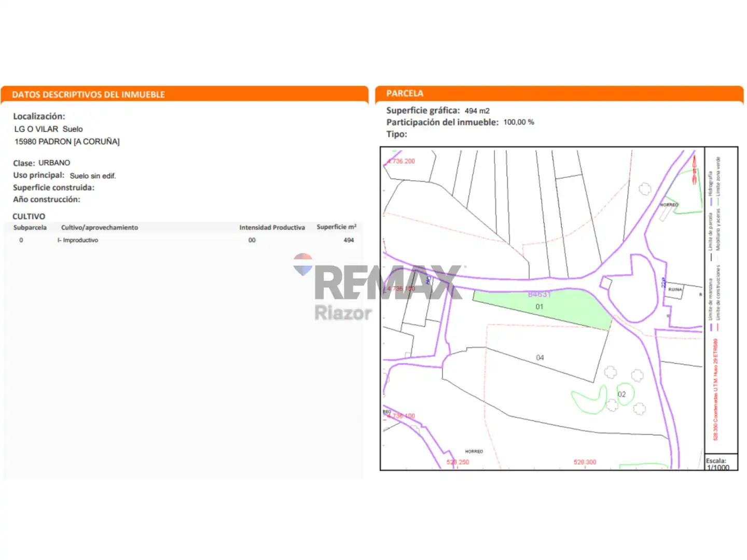Click the 'Superficie m²' column header
This screenshot has height=560, width=747.
[x=337, y=227]
